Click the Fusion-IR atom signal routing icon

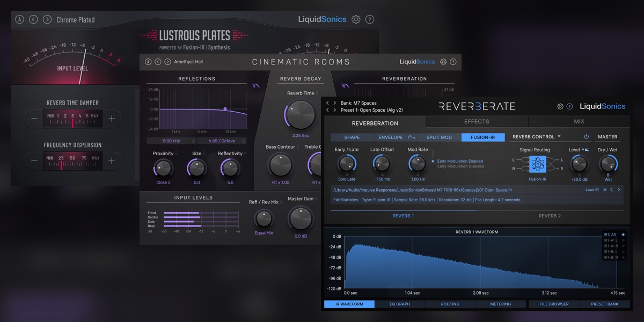[537, 164]
